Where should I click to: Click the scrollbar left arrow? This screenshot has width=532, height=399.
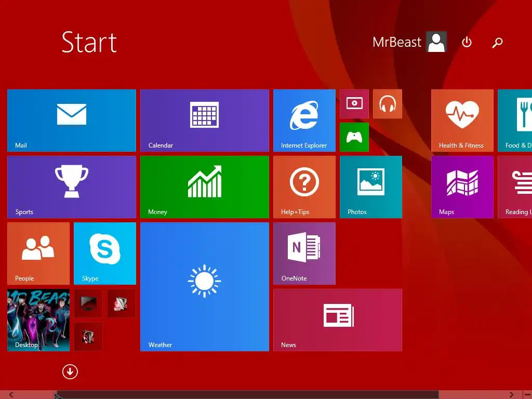tap(11, 395)
